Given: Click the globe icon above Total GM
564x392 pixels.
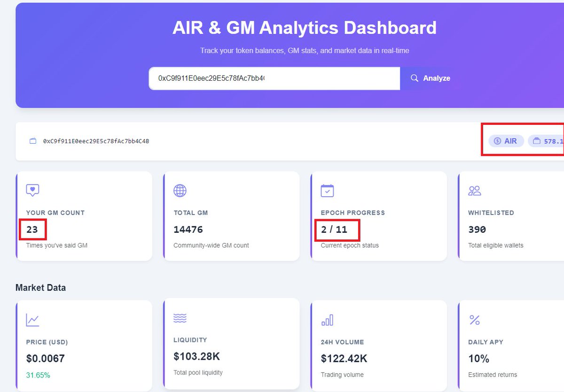Looking at the screenshot, I should (x=180, y=190).
